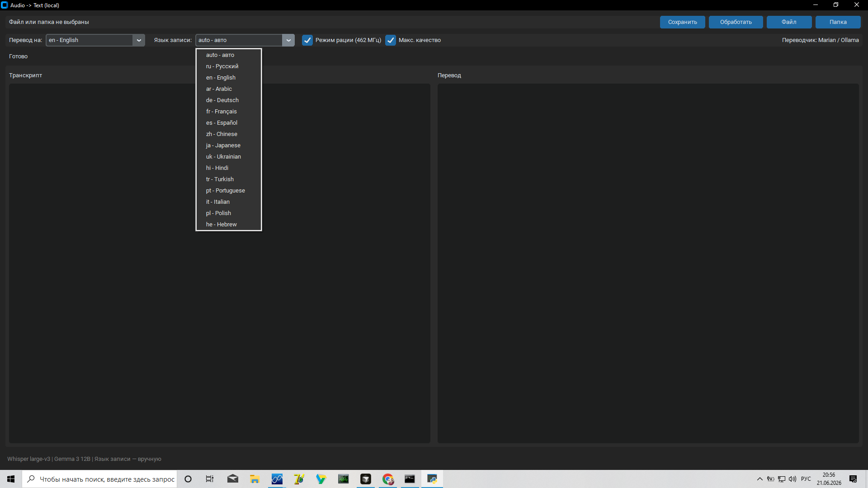Open the black cube icon app on taskbar
868x488 pixels.
point(365,479)
